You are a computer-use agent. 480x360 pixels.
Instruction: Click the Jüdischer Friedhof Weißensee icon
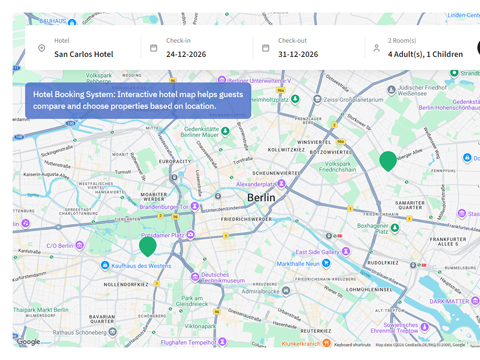(x=392, y=90)
